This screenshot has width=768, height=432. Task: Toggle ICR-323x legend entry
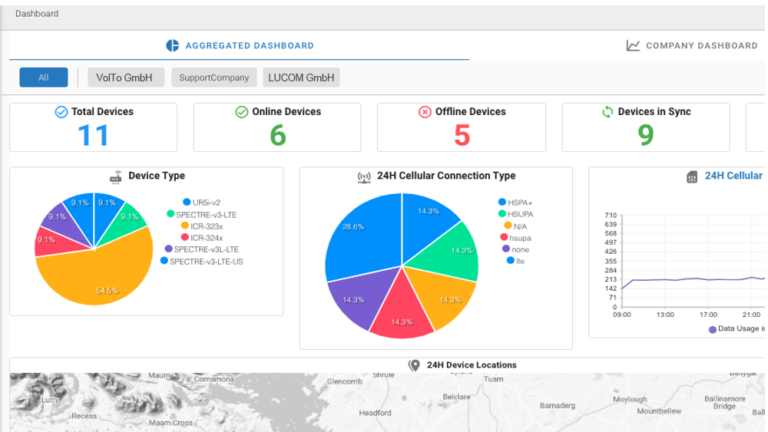(202, 226)
